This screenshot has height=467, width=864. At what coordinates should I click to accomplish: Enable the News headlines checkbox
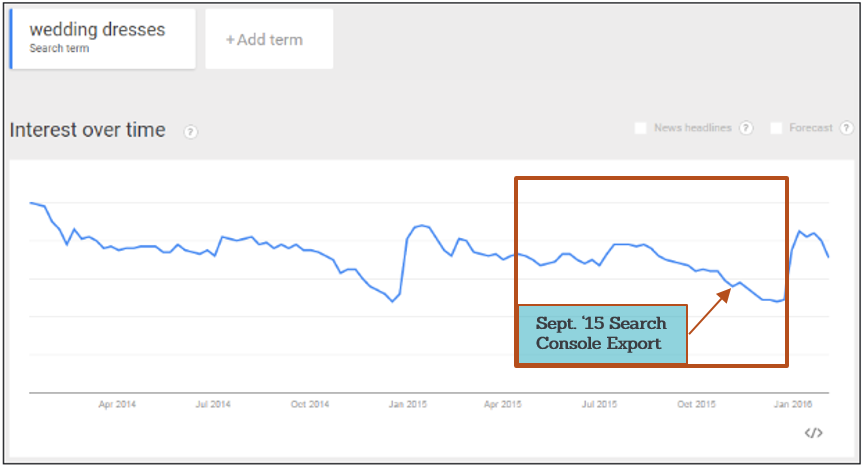641,128
